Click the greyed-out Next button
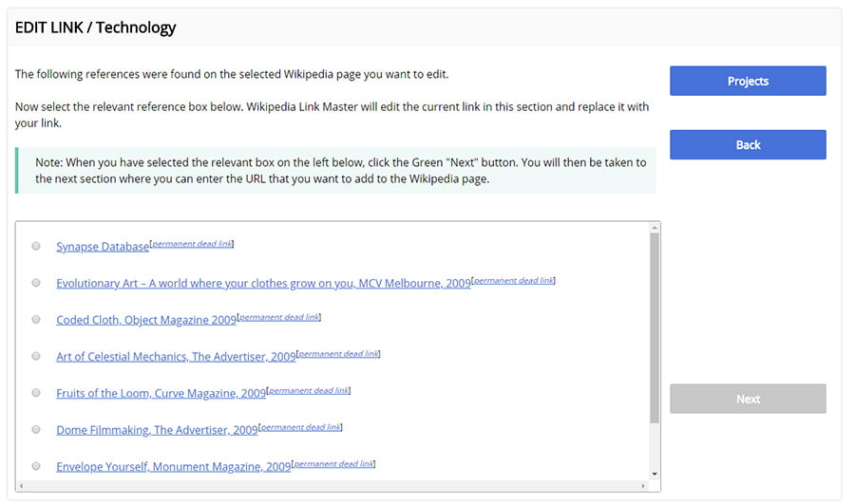Image resolution: width=855 pixels, height=504 pixels. pos(748,399)
